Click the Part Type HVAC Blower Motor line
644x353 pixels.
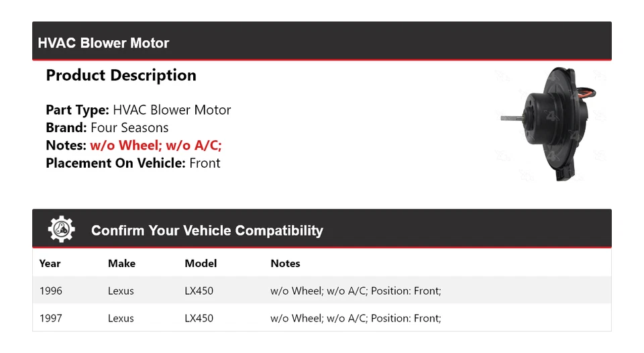(x=138, y=110)
